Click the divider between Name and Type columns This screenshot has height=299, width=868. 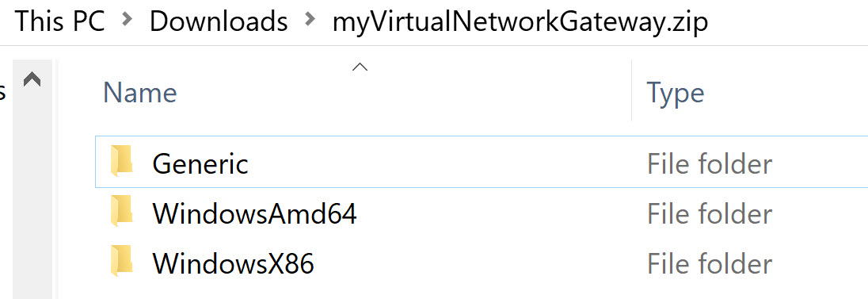coord(632,90)
